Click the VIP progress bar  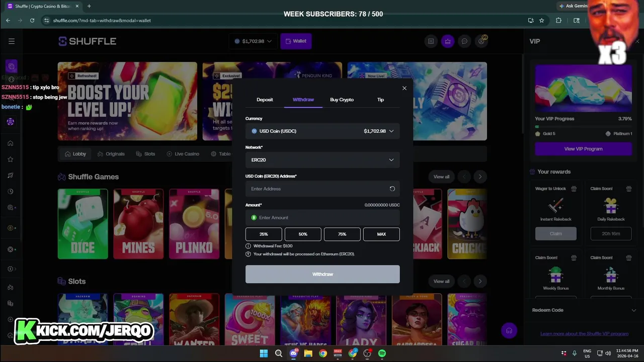(583, 127)
